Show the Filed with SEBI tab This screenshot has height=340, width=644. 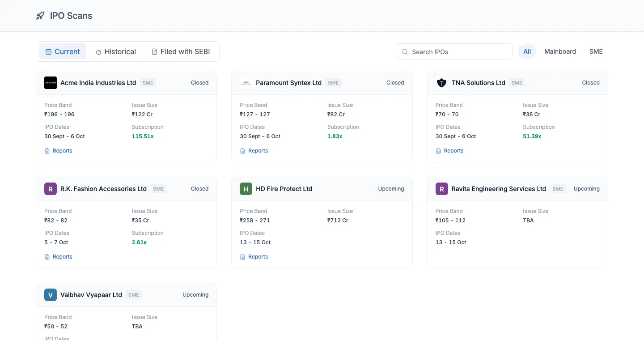(181, 51)
